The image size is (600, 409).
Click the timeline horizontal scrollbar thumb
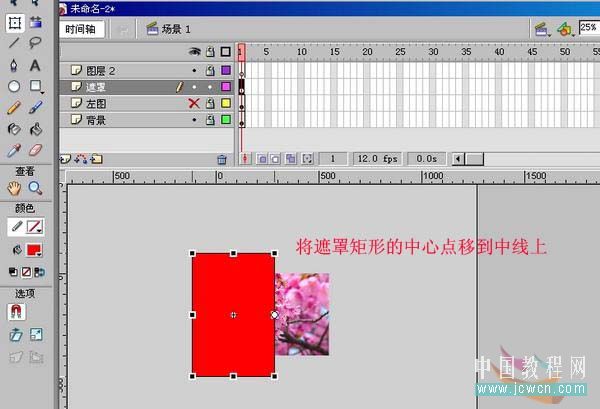tap(475, 159)
